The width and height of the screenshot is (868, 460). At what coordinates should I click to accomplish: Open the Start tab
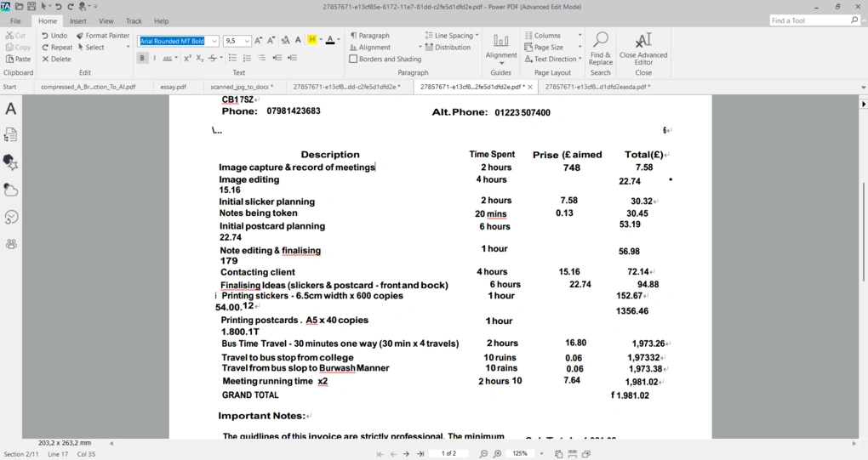[x=9, y=87]
